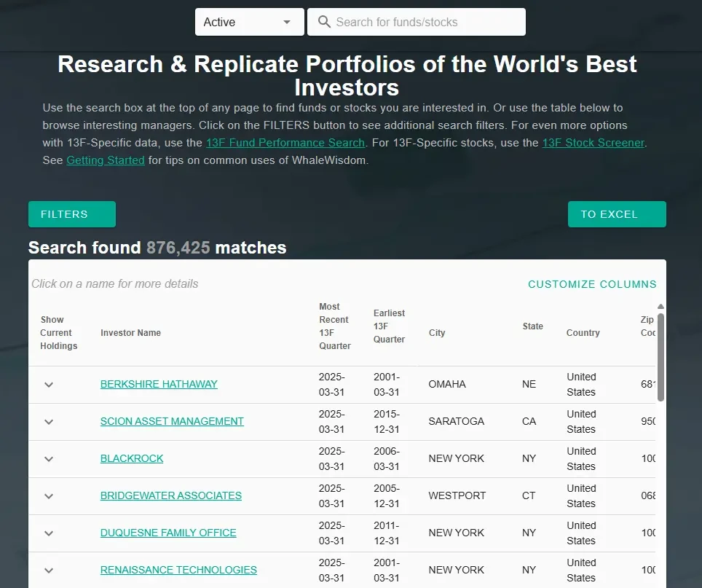Expand holdings for Berkshire Hathaway row
The height and width of the screenshot is (588, 702).
coord(49,385)
